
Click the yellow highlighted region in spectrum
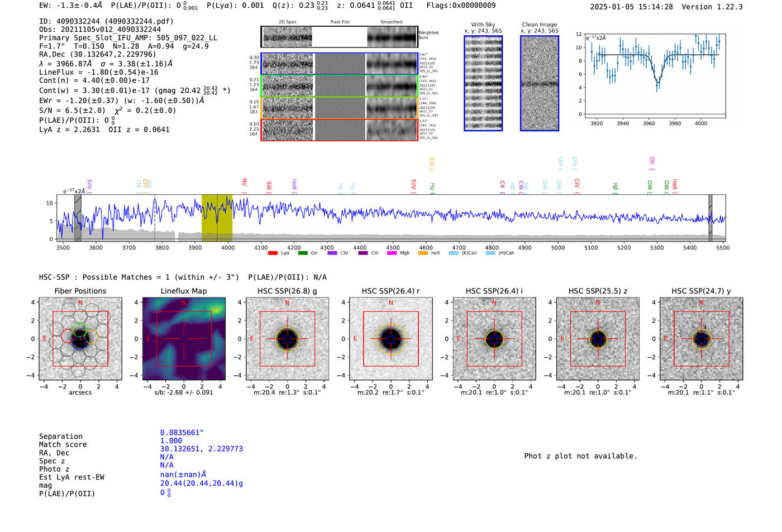click(x=217, y=218)
